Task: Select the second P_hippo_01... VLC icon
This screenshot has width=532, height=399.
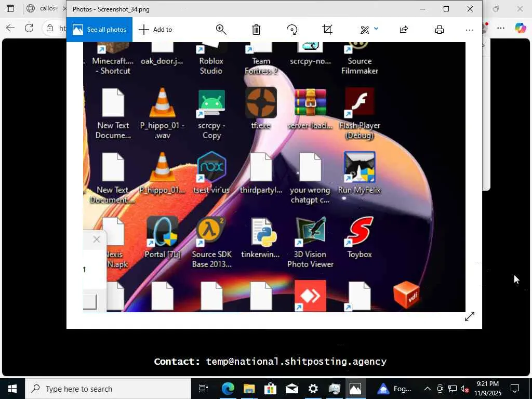Action: (163, 167)
